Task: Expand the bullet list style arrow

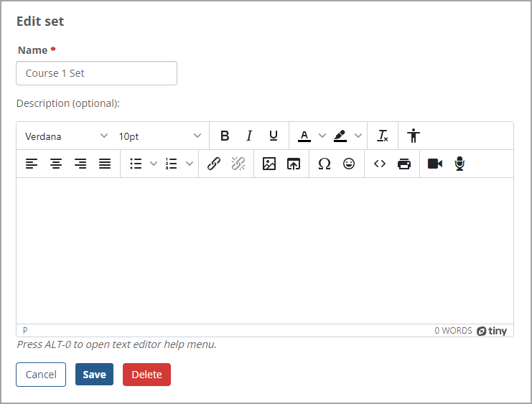Action: (153, 164)
